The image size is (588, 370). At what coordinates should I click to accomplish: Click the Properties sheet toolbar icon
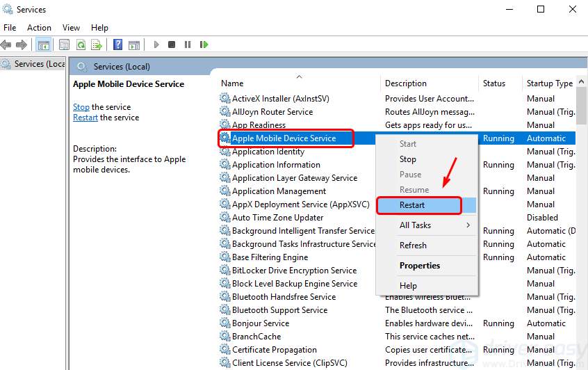[64, 45]
